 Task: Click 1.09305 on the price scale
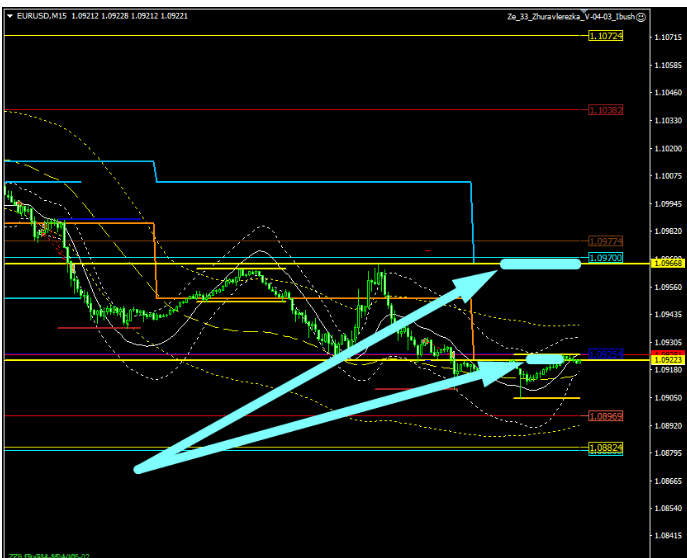point(668,343)
